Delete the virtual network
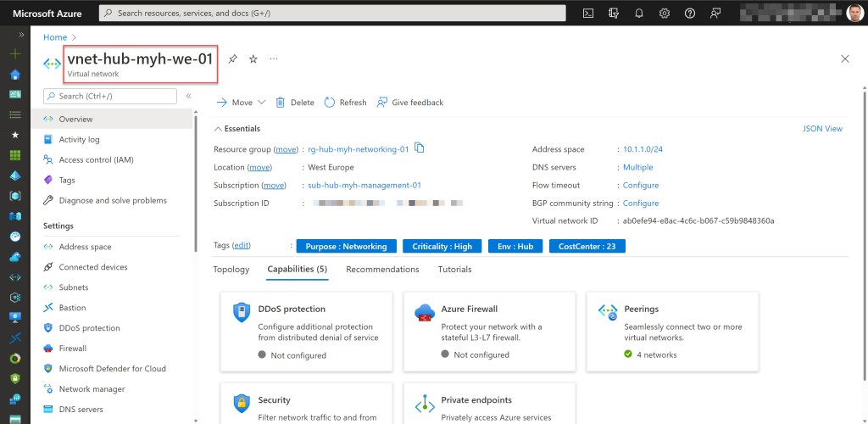This screenshot has width=868, height=424. (x=294, y=103)
